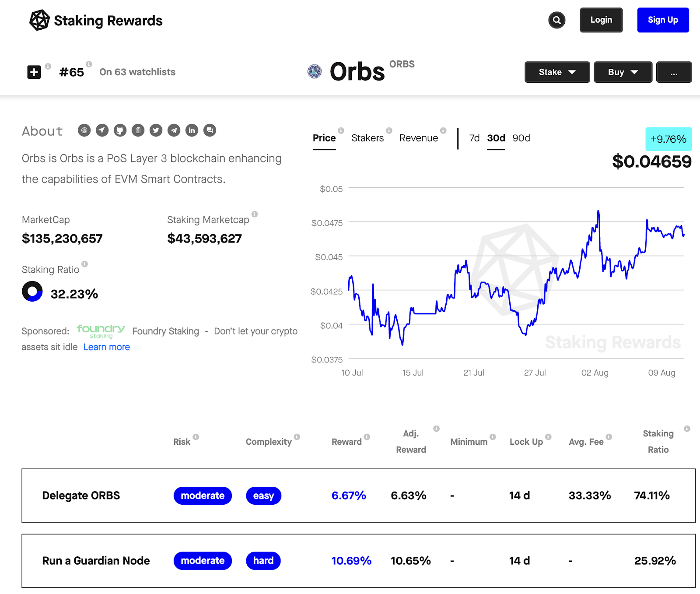
Task: Select the 7d chart timeframe
Action: 474,138
